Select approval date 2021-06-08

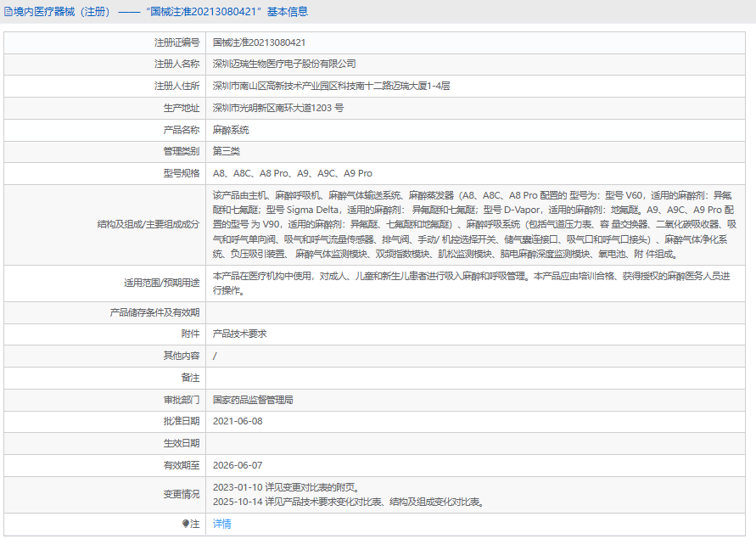click(x=238, y=421)
